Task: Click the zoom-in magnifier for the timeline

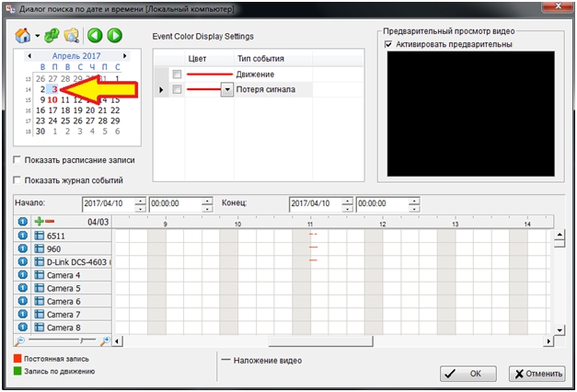Action: point(107,340)
